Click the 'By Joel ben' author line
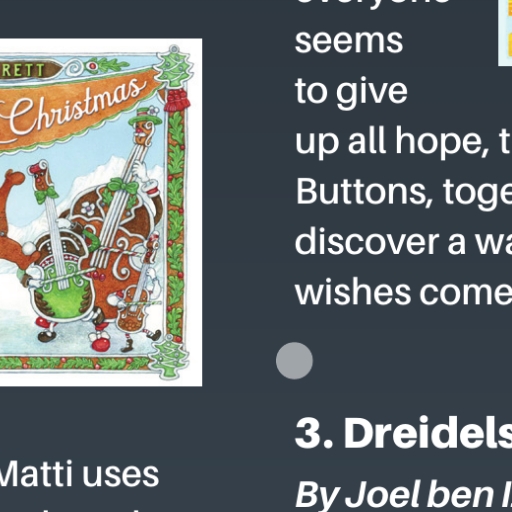512x512 pixels. (403, 496)
